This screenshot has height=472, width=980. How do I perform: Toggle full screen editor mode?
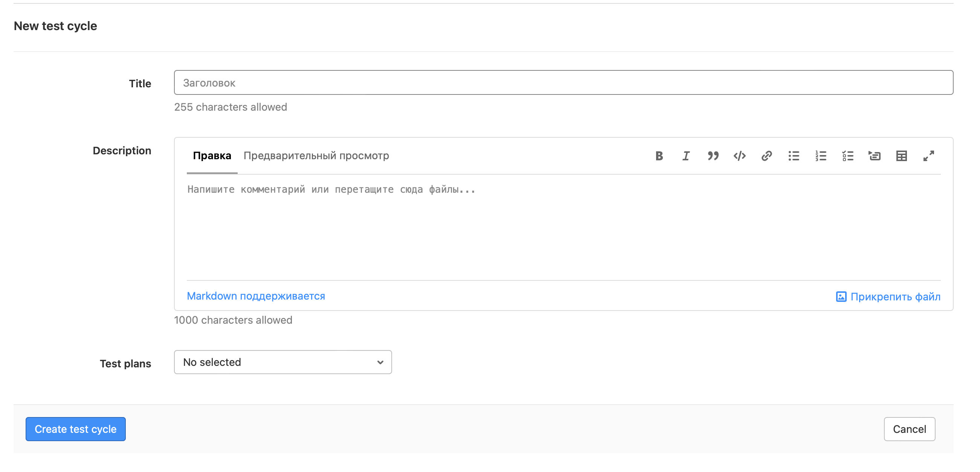928,156
